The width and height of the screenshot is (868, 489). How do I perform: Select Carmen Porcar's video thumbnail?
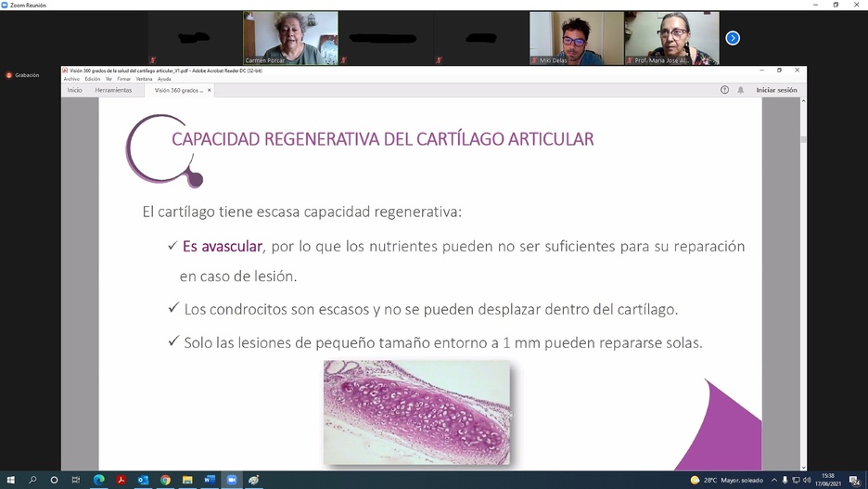pos(290,38)
